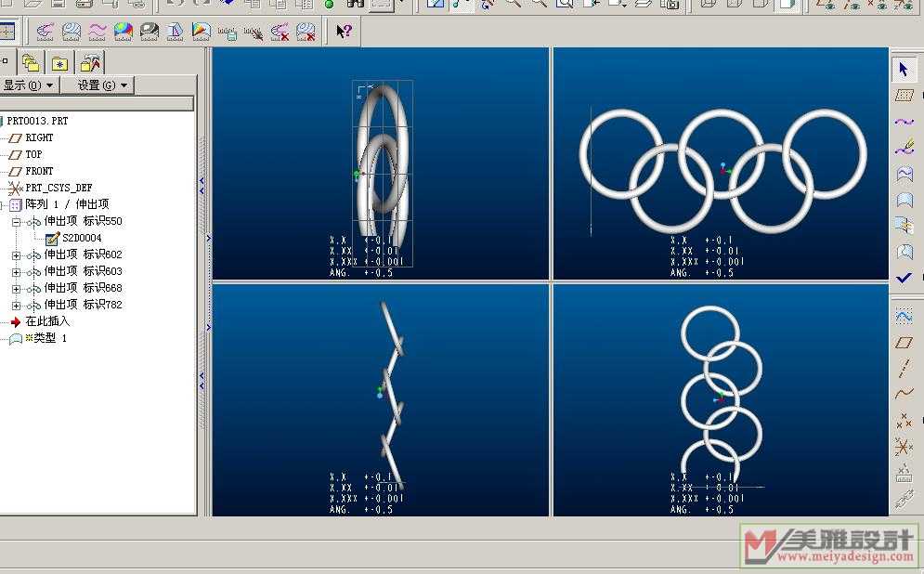Image resolution: width=924 pixels, height=574 pixels.
Task: Choose the surface connection tool
Action: [904, 225]
